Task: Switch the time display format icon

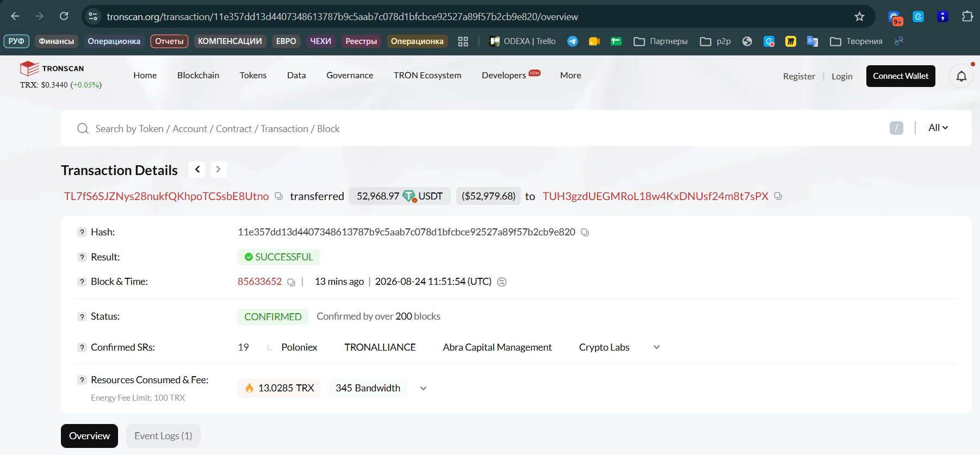Action: coord(502,282)
